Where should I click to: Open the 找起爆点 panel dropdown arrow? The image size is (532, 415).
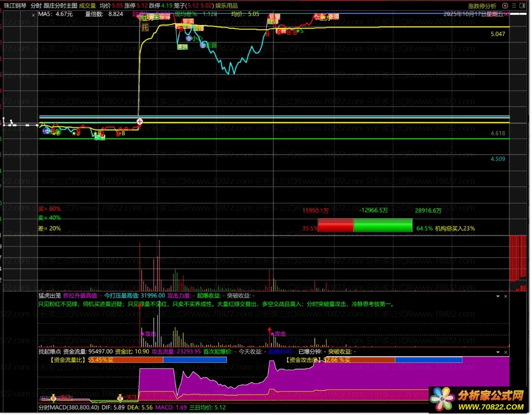click(498, 353)
